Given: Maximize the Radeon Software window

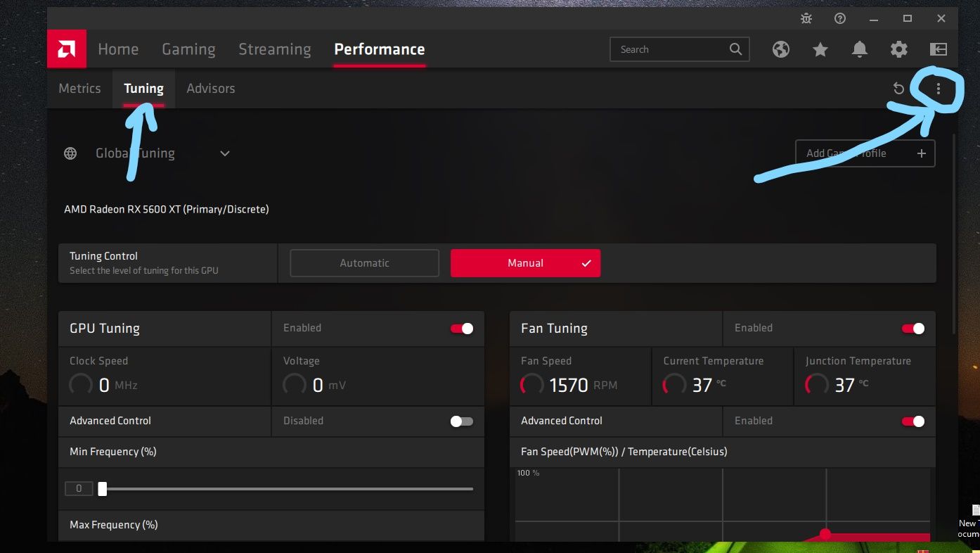Looking at the screenshot, I should (908, 19).
